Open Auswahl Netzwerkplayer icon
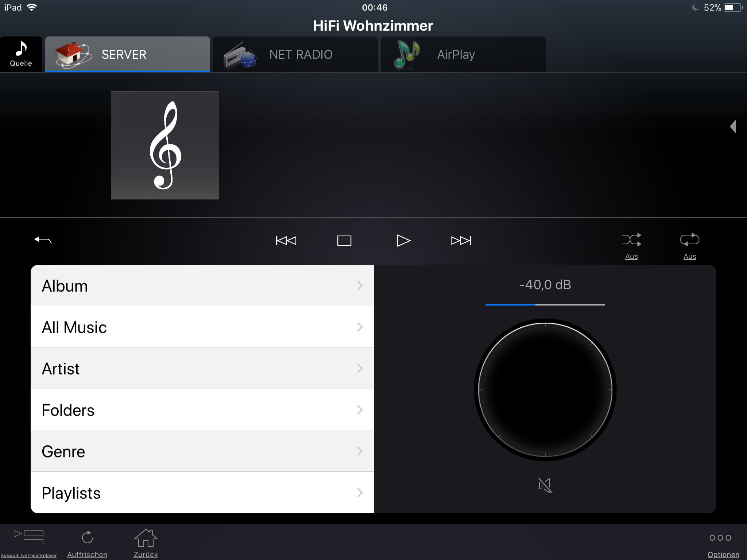Image resolution: width=747 pixels, height=560 pixels. point(29,538)
